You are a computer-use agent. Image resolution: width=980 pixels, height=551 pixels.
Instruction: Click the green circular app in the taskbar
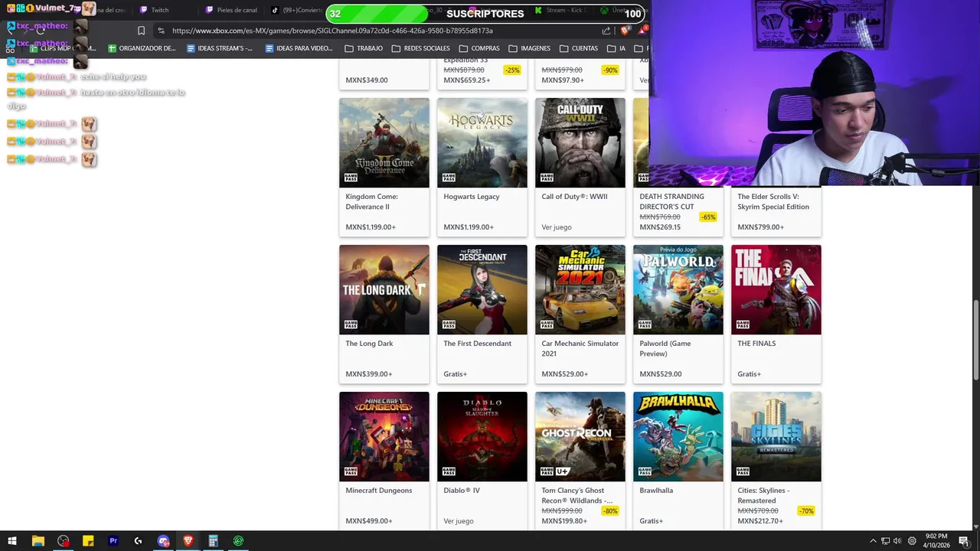coord(238,541)
